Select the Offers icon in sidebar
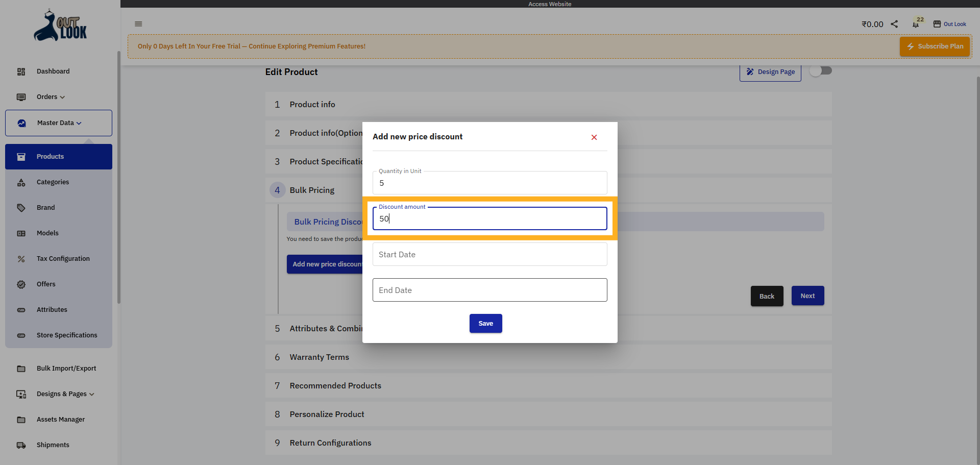This screenshot has height=465, width=980. [21, 284]
